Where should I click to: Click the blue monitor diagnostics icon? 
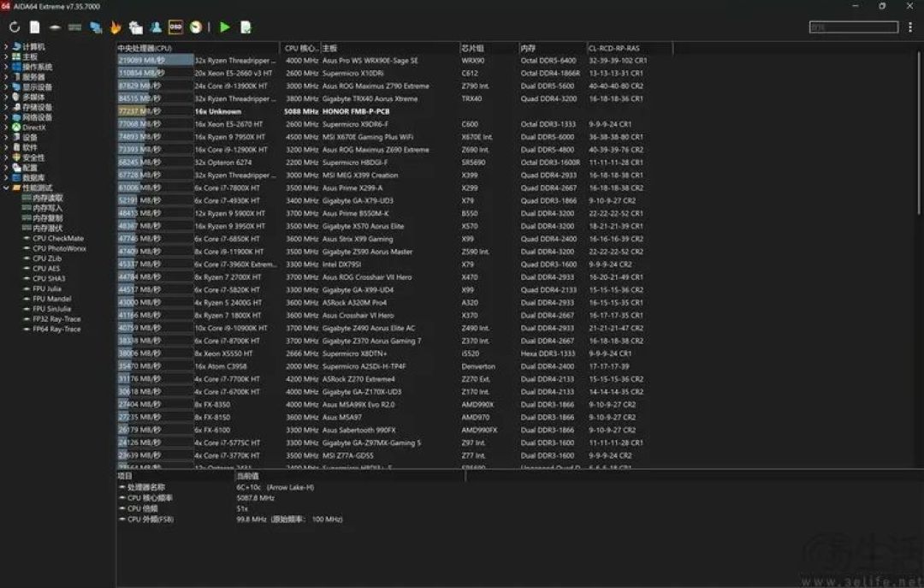96,27
